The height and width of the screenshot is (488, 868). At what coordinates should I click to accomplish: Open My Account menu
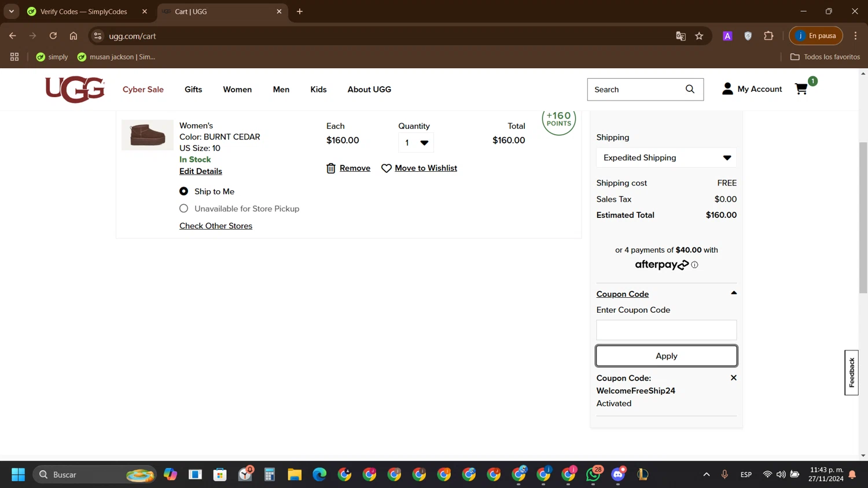coord(752,89)
